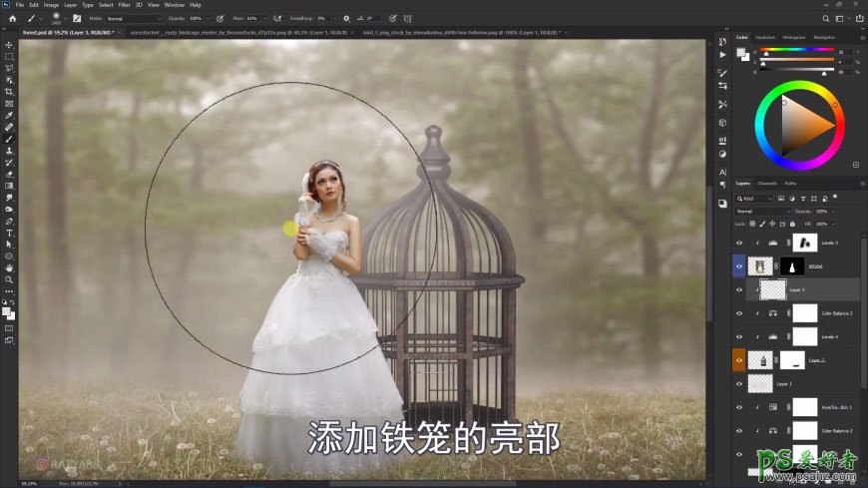Open the Character panel icon
This screenshot has width=868, height=488.
(722, 173)
